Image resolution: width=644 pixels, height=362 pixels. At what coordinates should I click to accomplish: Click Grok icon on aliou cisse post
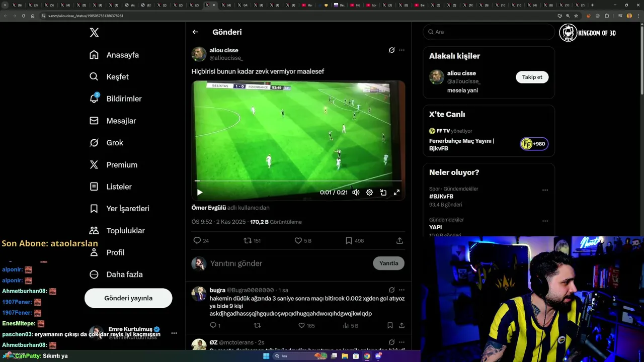point(391,50)
